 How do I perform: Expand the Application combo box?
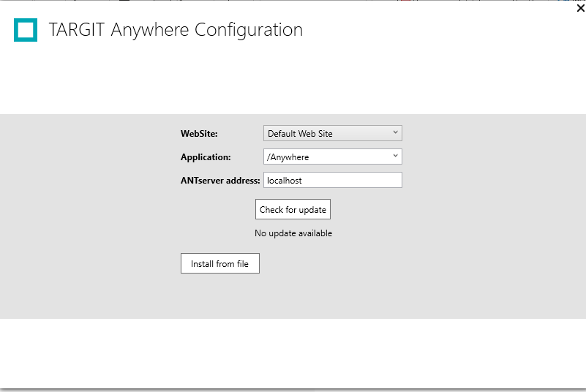pyautogui.click(x=333, y=157)
